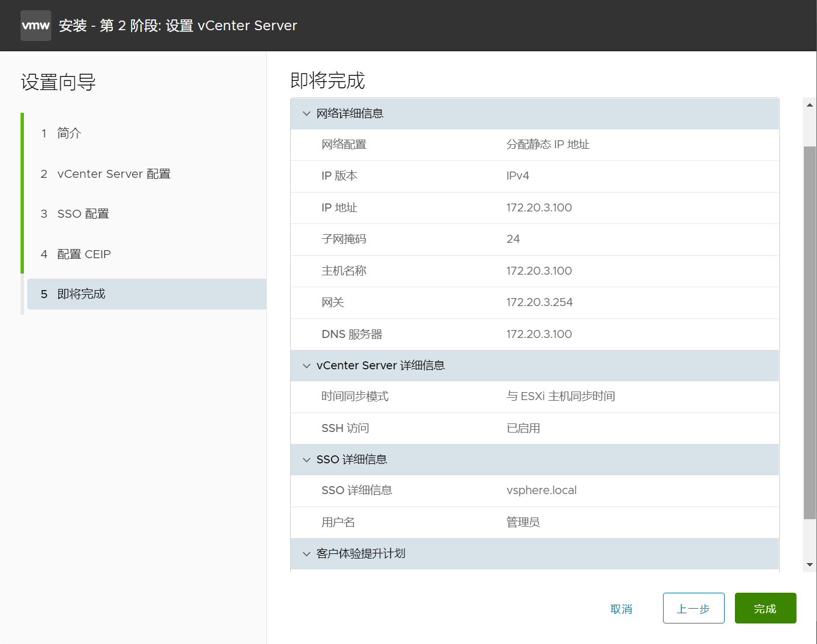Click the 主机名称 row label

[x=344, y=271]
